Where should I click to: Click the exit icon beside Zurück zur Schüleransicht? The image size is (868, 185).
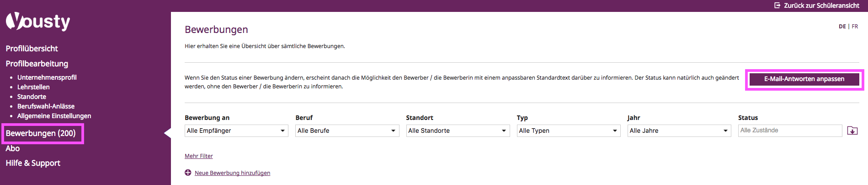[777, 5]
